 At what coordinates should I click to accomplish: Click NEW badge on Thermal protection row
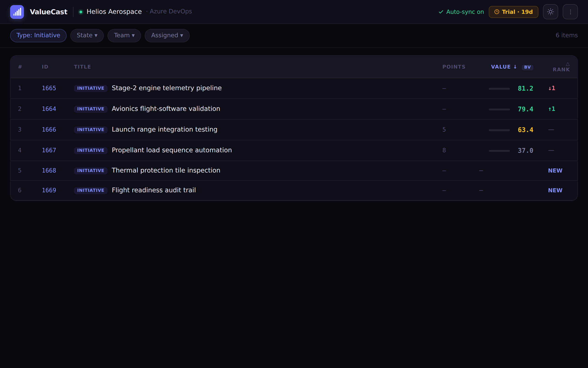click(x=555, y=171)
